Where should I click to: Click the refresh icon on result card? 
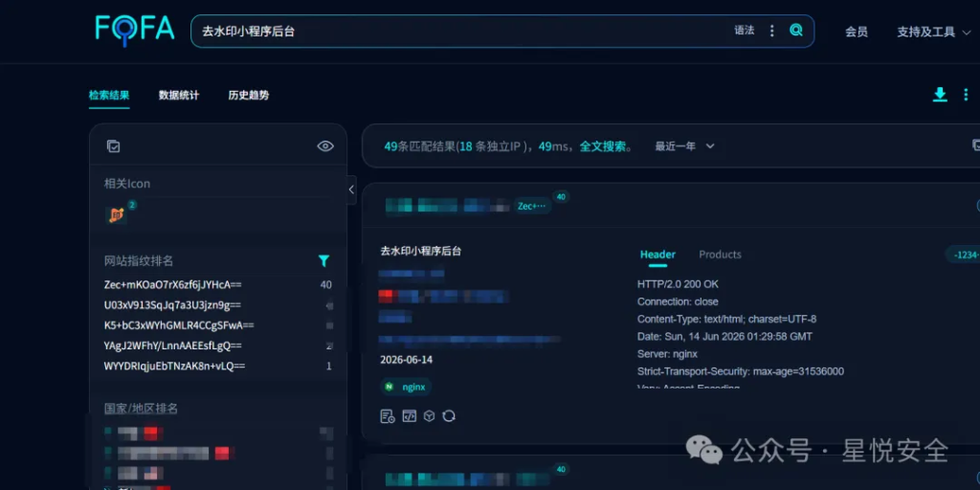tap(449, 416)
